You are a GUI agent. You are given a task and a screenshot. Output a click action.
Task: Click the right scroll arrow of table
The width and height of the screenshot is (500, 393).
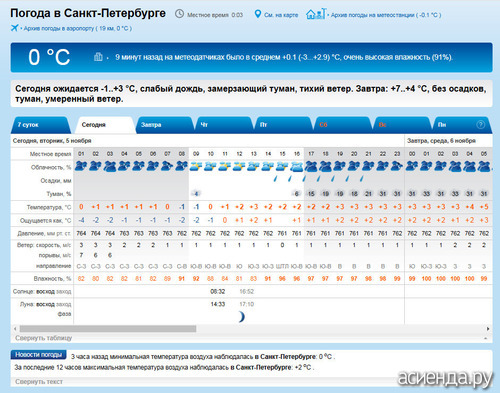click(488, 329)
